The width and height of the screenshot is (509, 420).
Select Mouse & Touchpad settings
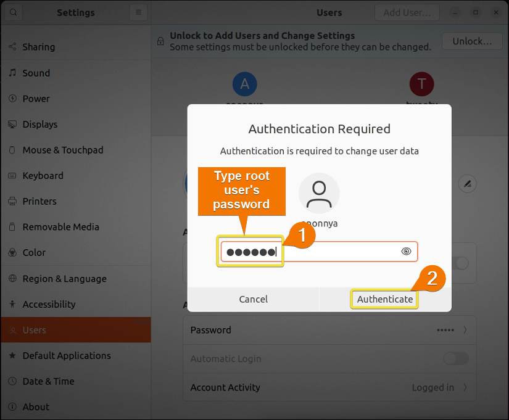[76, 150]
